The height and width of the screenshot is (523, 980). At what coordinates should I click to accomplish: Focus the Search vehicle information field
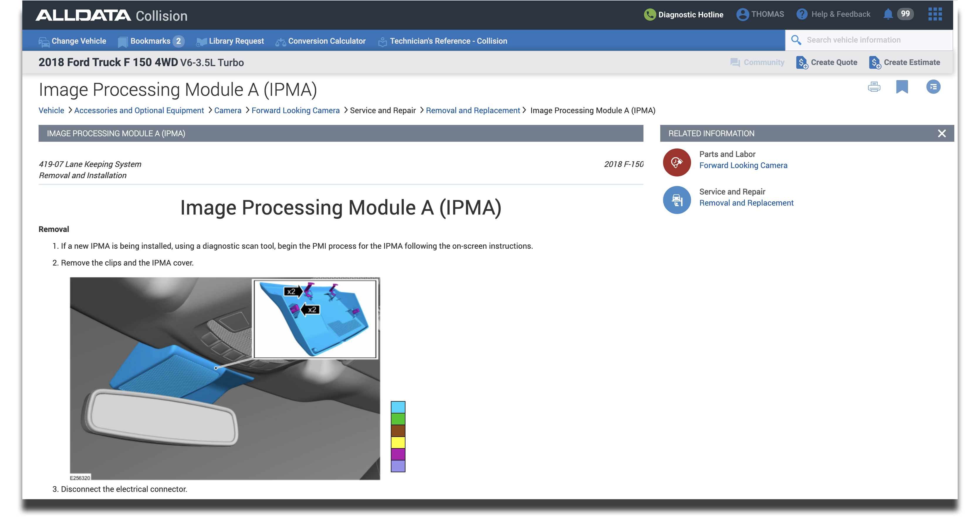pyautogui.click(x=869, y=40)
